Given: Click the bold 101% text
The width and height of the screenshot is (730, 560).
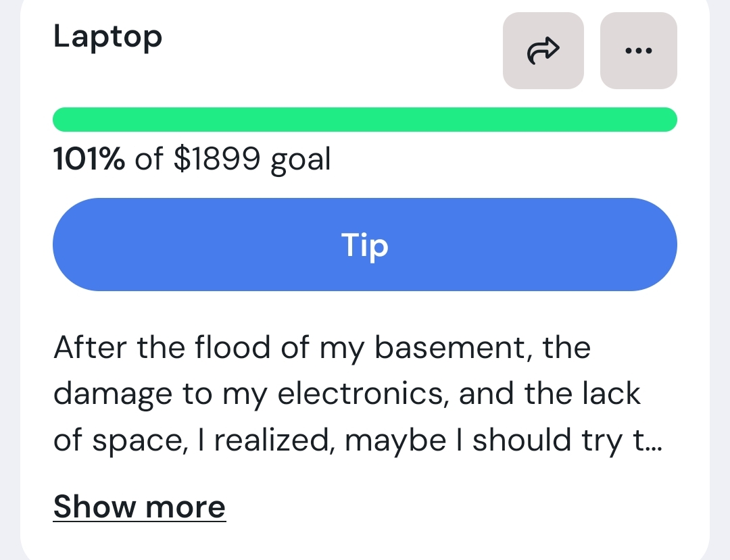Looking at the screenshot, I should click(x=89, y=159).
